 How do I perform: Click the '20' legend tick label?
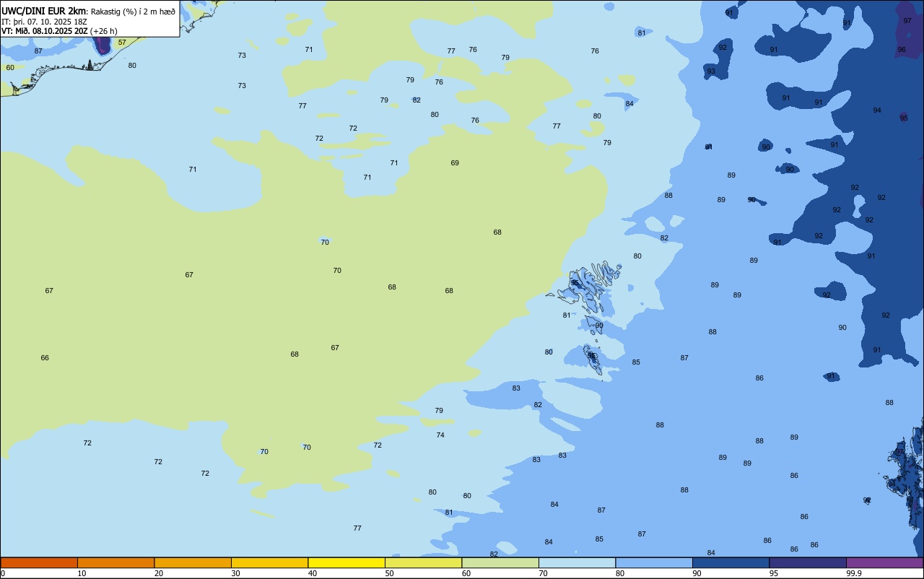click(159, 573)
